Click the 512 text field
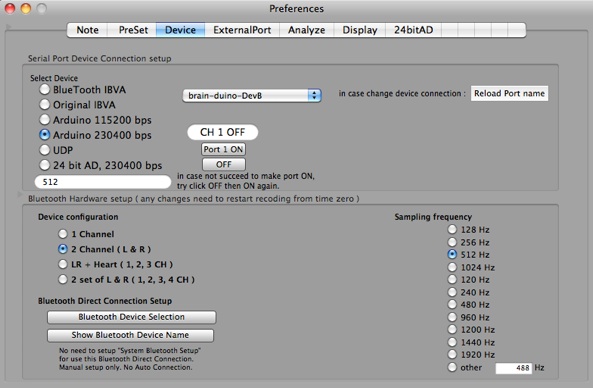Viewport: 593px width, 388px height. point(102,182)
